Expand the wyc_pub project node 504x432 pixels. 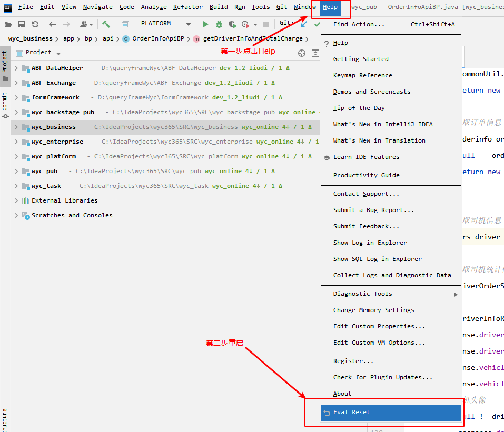(x=16, y=171)
